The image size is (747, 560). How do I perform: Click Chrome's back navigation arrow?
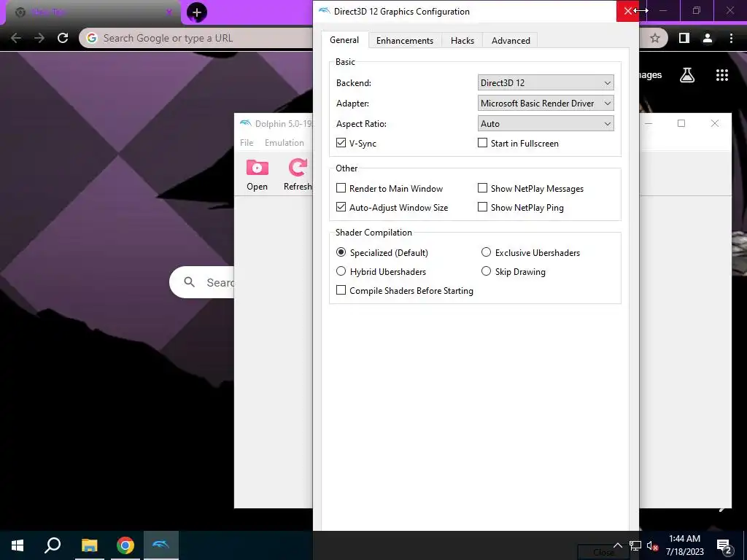point(16,38)
